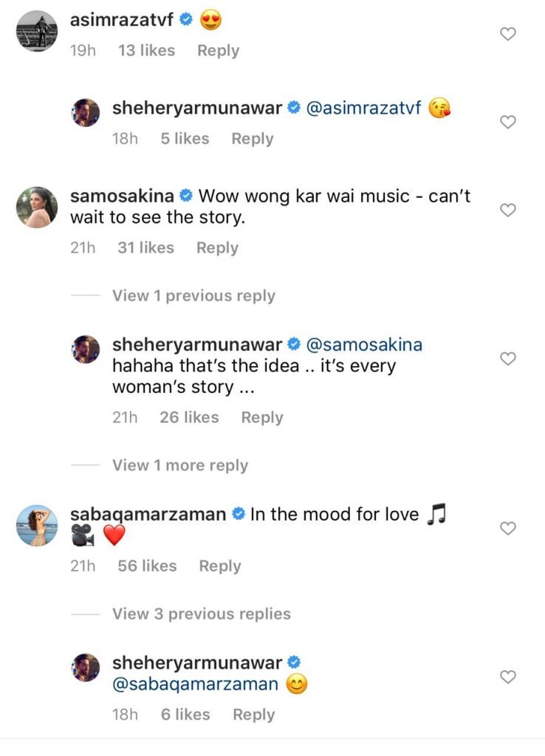Tap heart on "every woman's story" reply
Viewport: 545px width, 756px height.
(508, 359)
